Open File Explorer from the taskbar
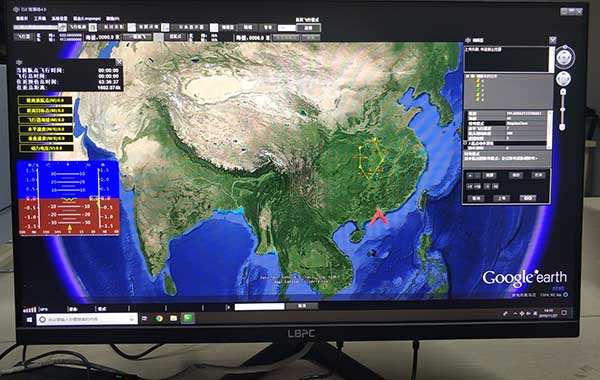This screenshot has height=380, width=600. [x=173, y=318]
